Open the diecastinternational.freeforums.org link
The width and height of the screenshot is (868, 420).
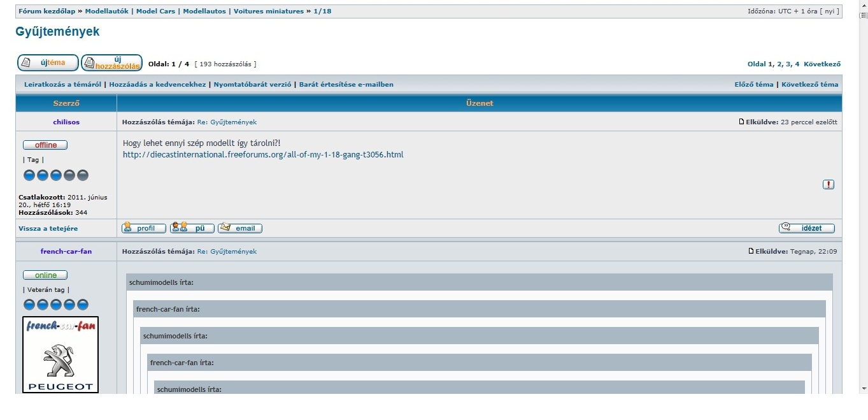click(263, 155)
